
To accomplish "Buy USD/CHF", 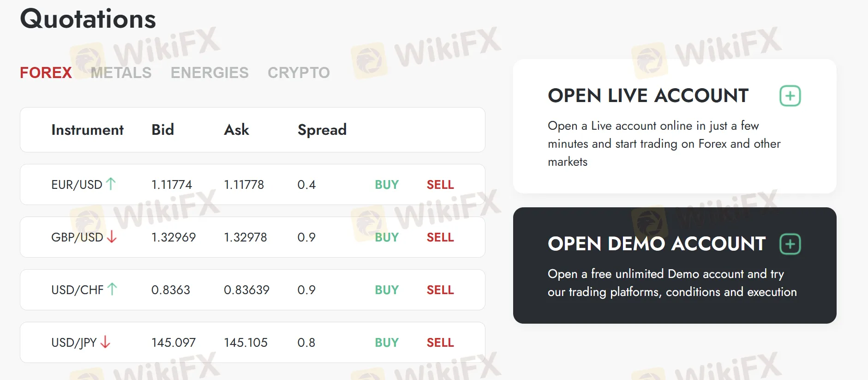I will (387, 290).
